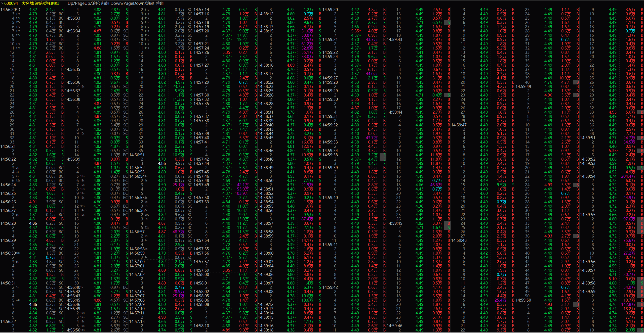Click the 14:59:43 timestamp
Screen dimensions: 644x333
tap(394, 39)
